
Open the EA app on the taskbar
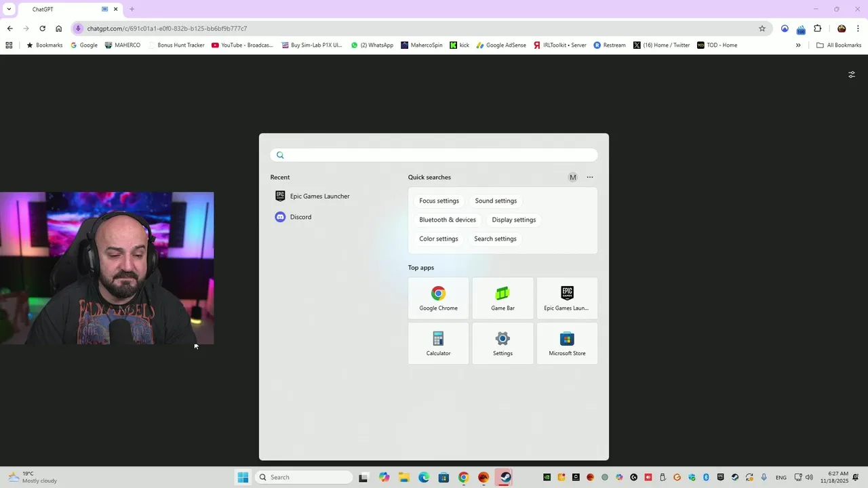484,477
